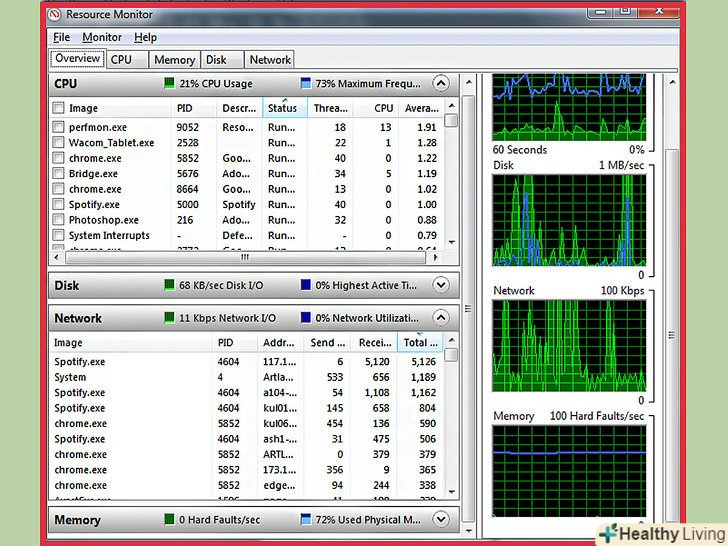
Task: Collapse the CPU section with its arrow
Action: 441,84
